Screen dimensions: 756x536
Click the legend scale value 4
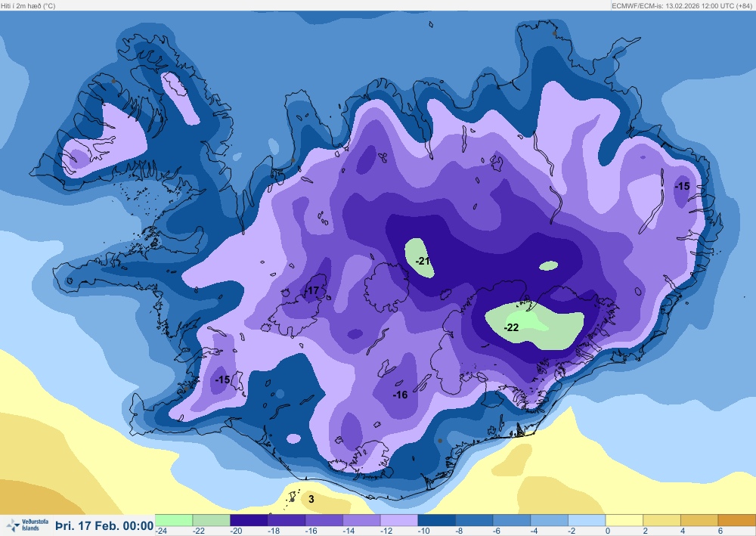[x=683, y=531]
